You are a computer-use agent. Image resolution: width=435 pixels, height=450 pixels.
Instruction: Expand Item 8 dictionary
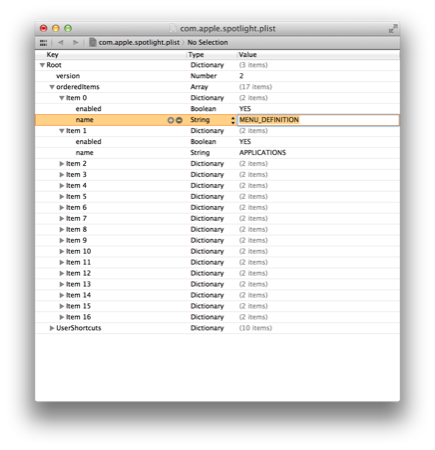62,229
